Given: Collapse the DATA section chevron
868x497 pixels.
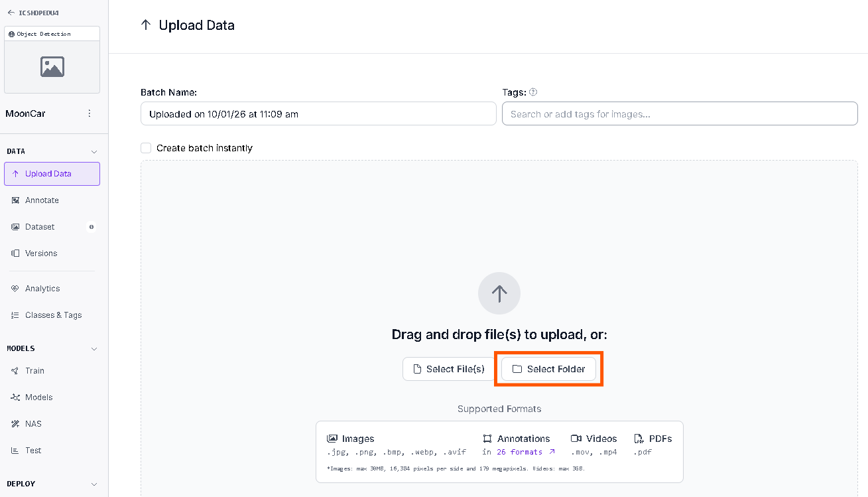Looking at the screenshot, I should [x=94, y=152].
